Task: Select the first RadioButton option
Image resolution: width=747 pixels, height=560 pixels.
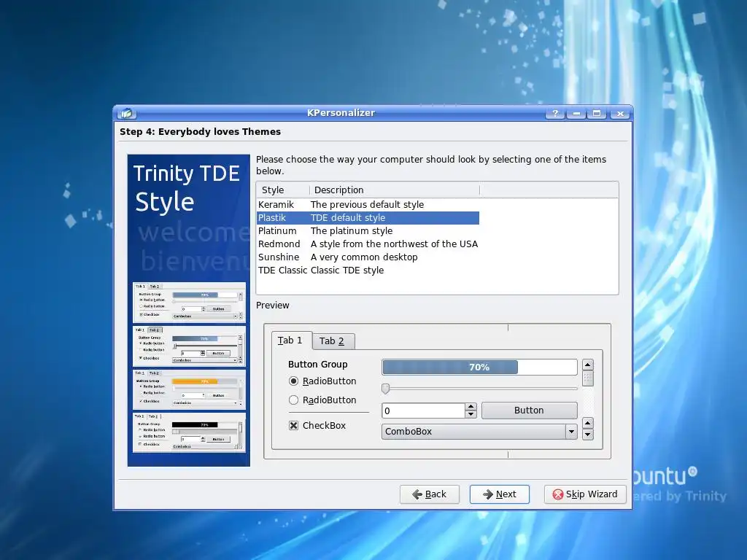Action: (x=322, y=381)
